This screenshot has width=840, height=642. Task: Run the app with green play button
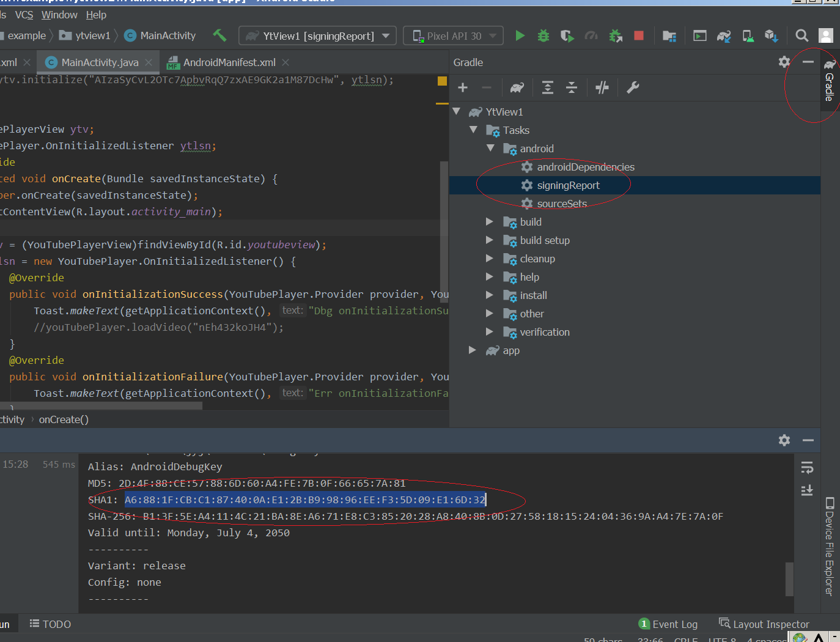(520, 35)
